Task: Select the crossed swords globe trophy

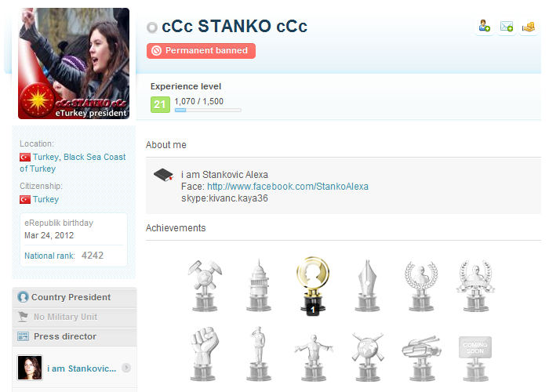Action: (368, 356)
